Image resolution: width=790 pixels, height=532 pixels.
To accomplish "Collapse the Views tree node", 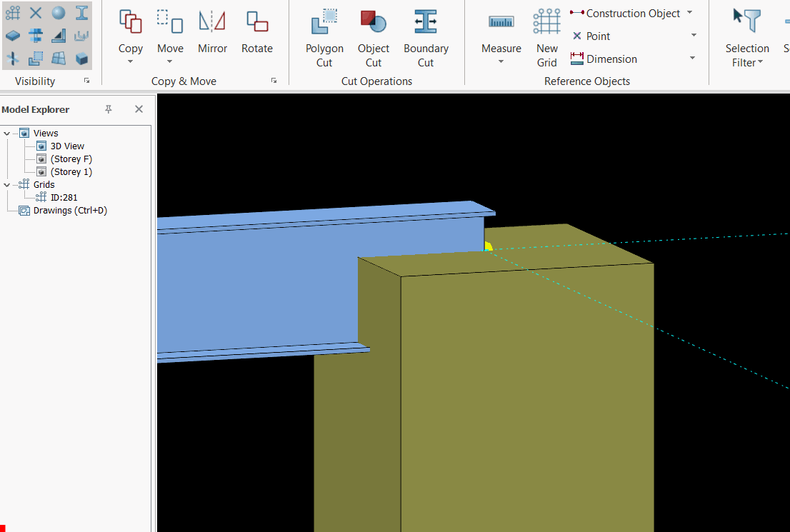I will point(7,134).
